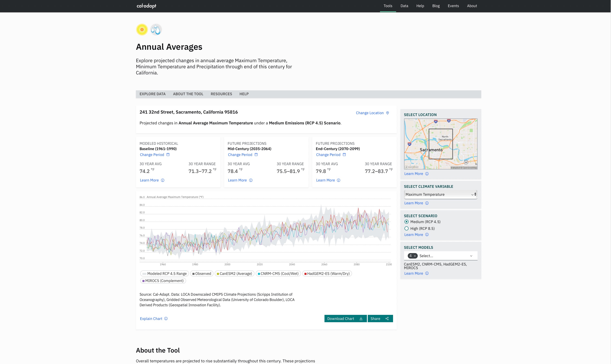Screen dimensions: 611x364
Task: Open the Maximum Temperature climate variable dropdown
Action: [x=440, y=195]
